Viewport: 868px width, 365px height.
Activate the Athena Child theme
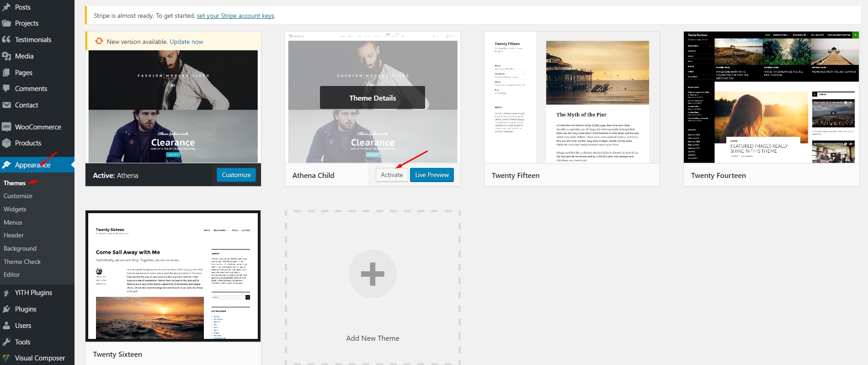click(392, 175)
